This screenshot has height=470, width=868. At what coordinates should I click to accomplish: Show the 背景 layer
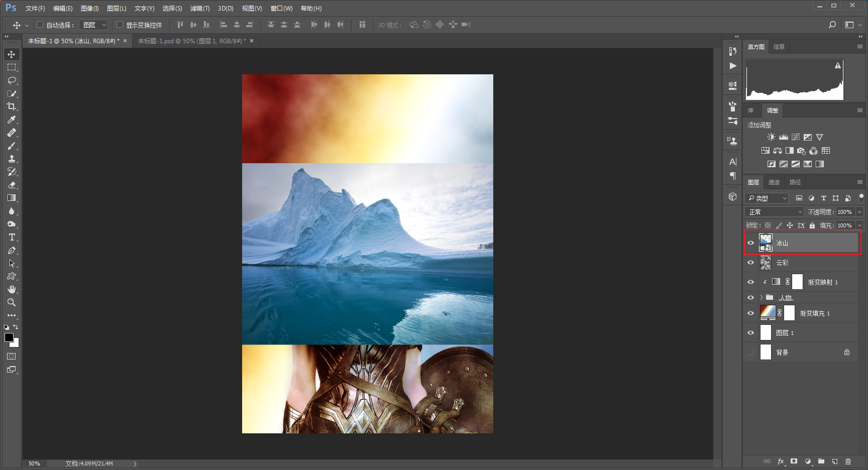[x=751, y=352]
